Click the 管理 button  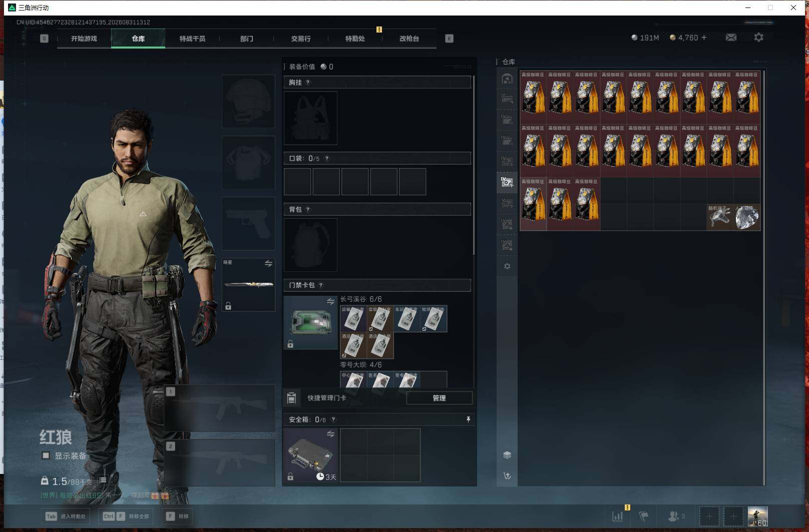click(x=439, y=398)
